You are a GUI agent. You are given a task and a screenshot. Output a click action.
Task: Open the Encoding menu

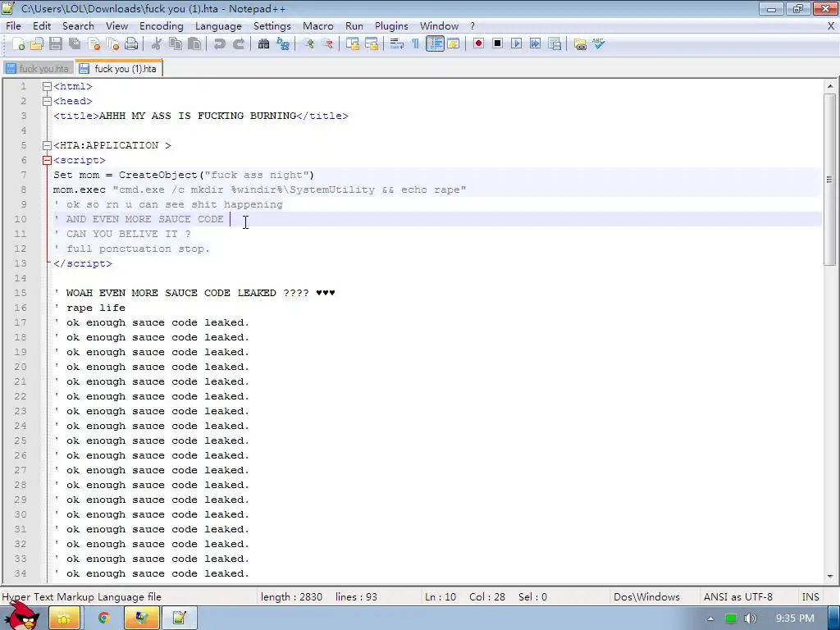click(162, 25)
